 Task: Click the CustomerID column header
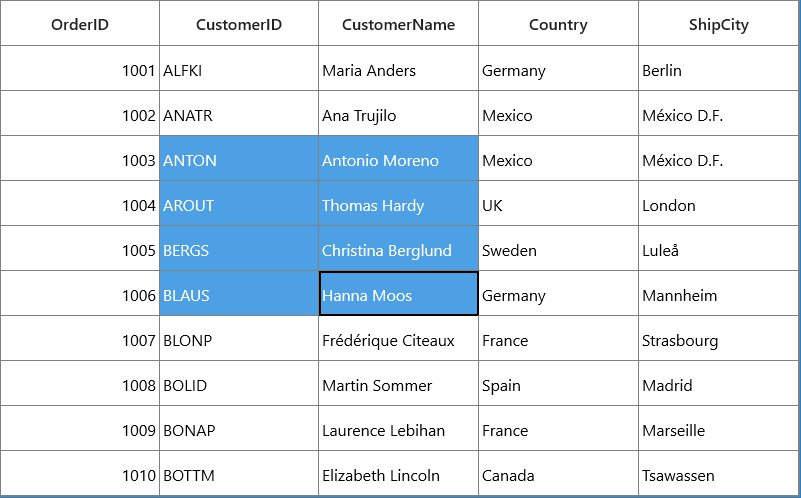(x=239, y=23)
